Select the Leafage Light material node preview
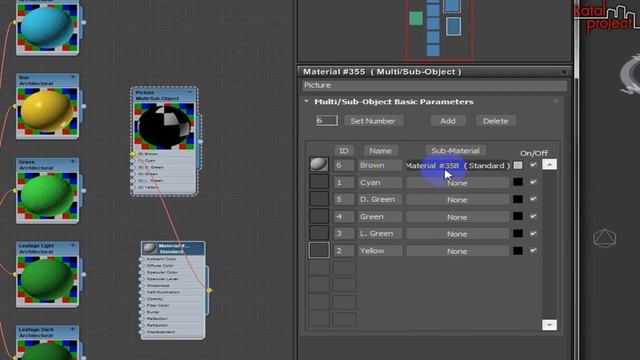 (47, 280)
